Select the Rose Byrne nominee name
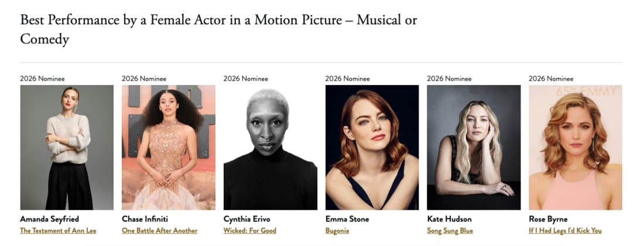Image resolution: width=644 pixels, height=246 pixels. tap(549, 219)
